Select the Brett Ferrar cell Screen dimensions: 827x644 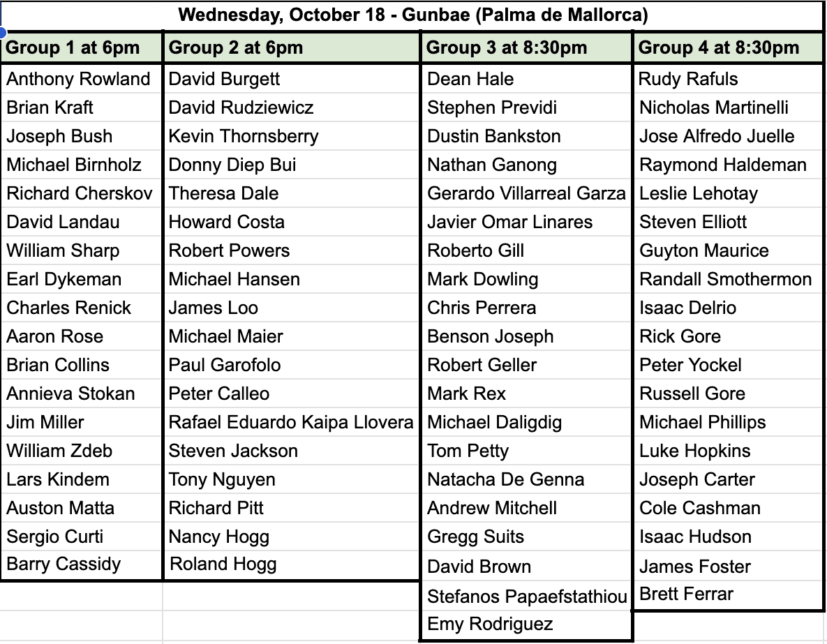click(727, 595)
